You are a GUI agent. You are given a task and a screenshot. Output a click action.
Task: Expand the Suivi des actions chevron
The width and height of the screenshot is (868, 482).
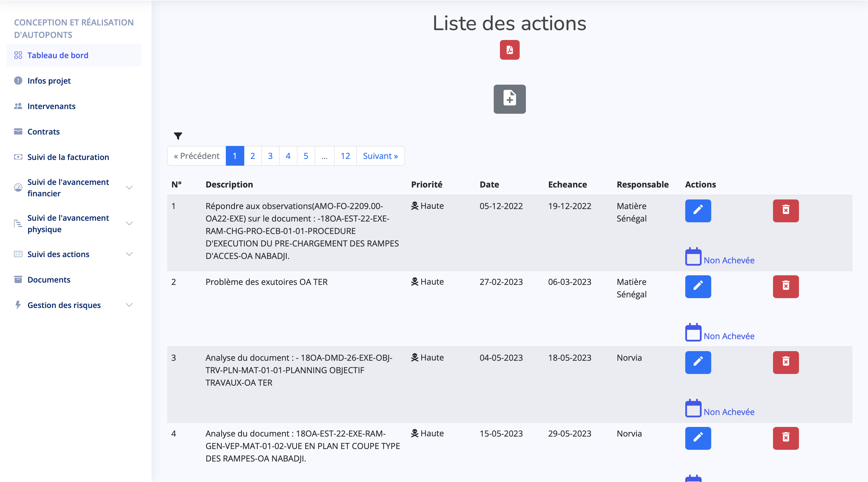click(129, 254)
